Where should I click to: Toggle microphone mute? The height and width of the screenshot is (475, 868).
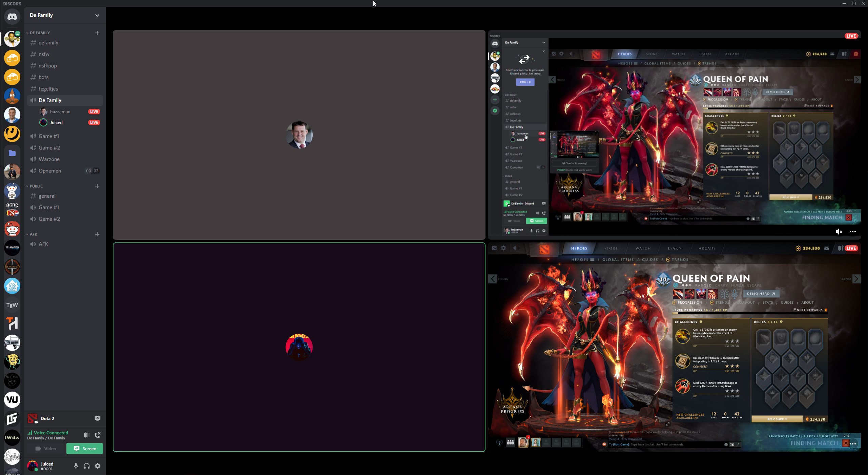(x=76, y=466)
